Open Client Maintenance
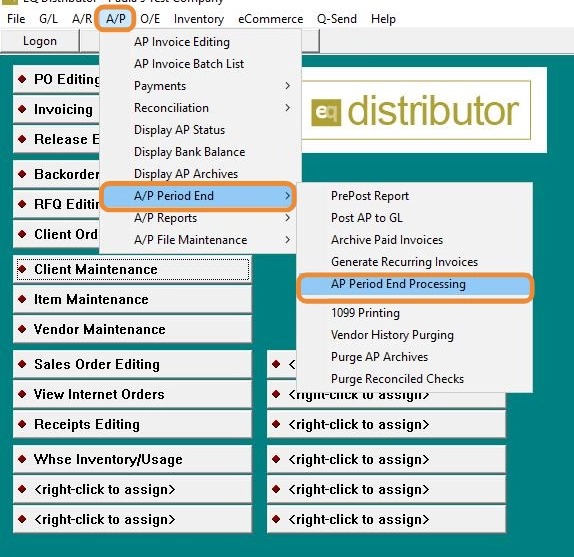 click(x=133, y=269)
